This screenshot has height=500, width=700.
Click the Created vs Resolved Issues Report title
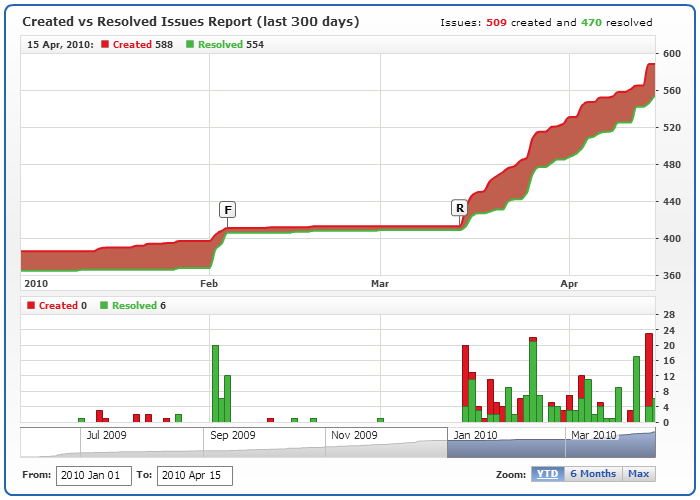click(x=190, y=21)
